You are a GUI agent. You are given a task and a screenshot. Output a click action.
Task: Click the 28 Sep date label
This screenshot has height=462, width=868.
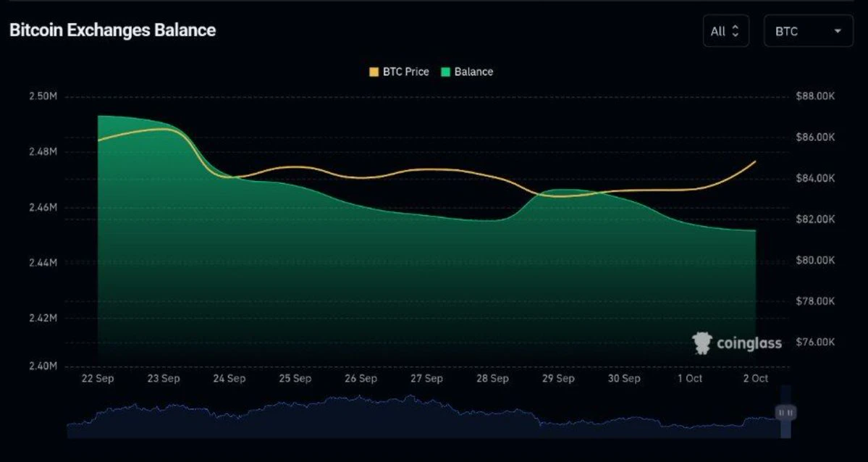pyautogui.click(x=492, y=378)
